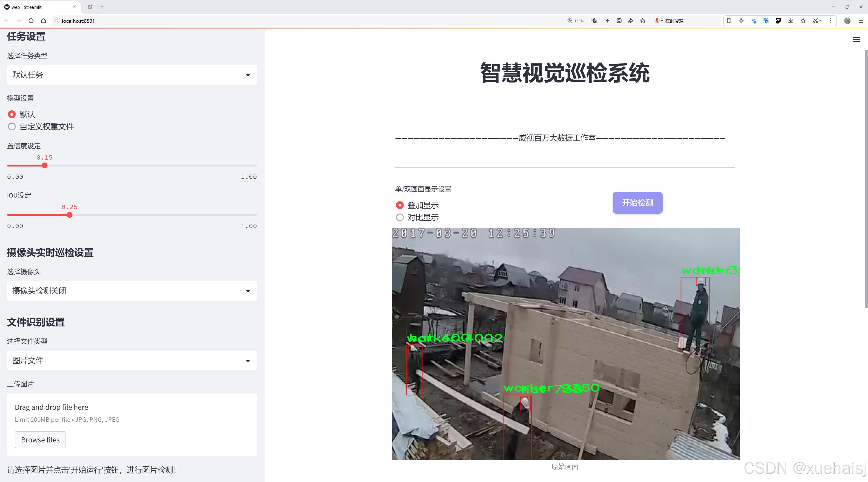
Task: Expand the 图片文件 file type dropdown
Action: [132, 361]
